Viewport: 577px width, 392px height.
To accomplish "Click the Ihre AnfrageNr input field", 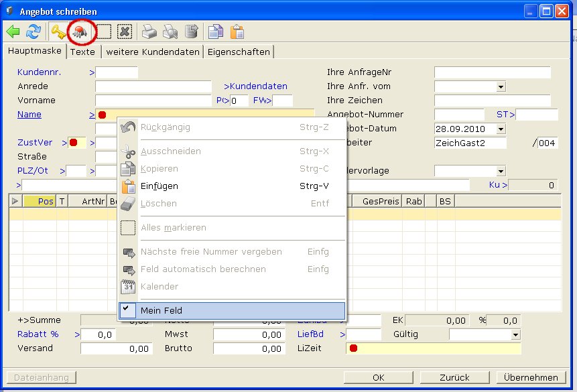I will [x=492, y=72].
